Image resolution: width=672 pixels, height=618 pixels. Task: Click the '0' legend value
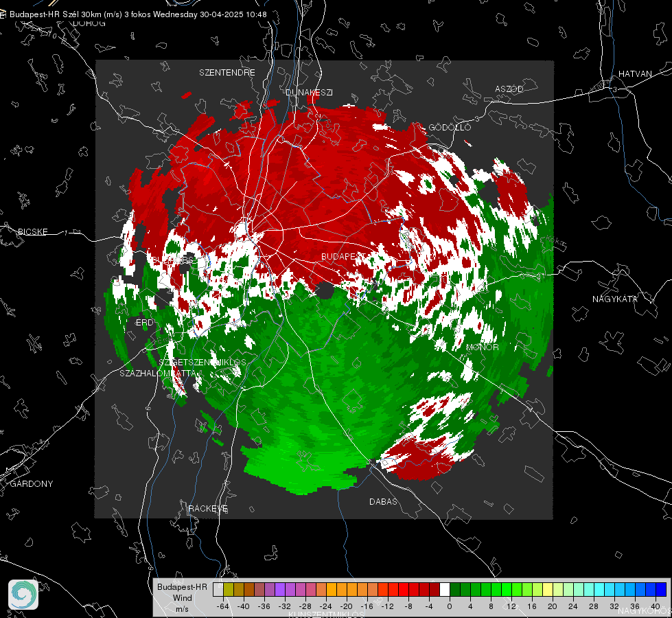click(450, 606)
